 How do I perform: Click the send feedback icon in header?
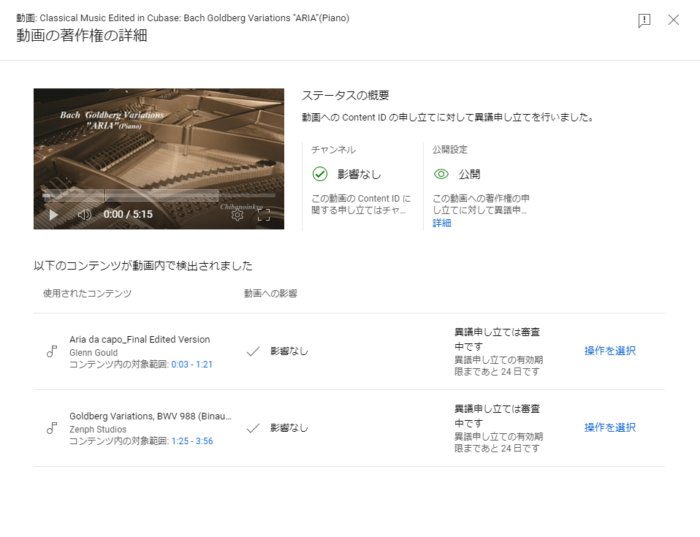[x=644, y=20]
